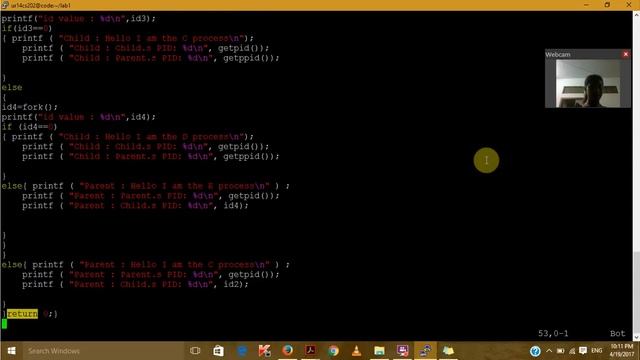The height and width of the screenshot is (360, 640).
Task: Open the network tray icon
Action: [572, 351]
